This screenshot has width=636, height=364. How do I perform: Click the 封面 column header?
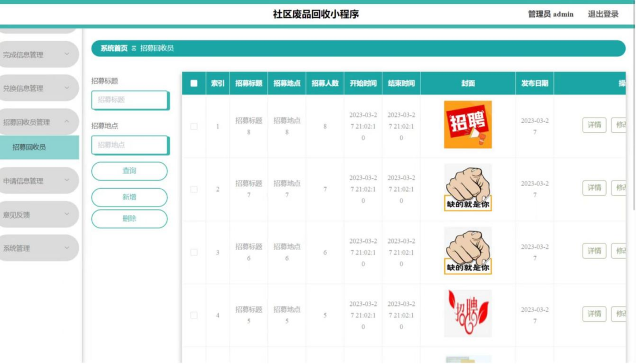[x=468, y=83]
